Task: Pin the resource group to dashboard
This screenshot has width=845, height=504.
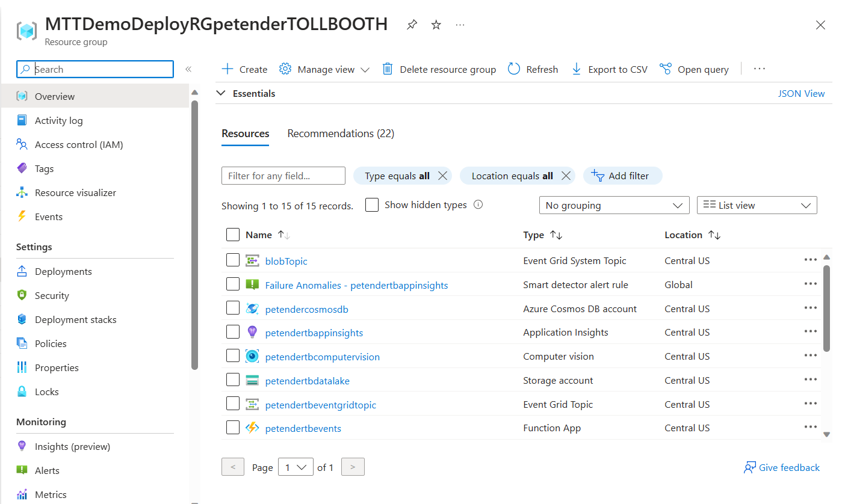Action: [412, 25]
